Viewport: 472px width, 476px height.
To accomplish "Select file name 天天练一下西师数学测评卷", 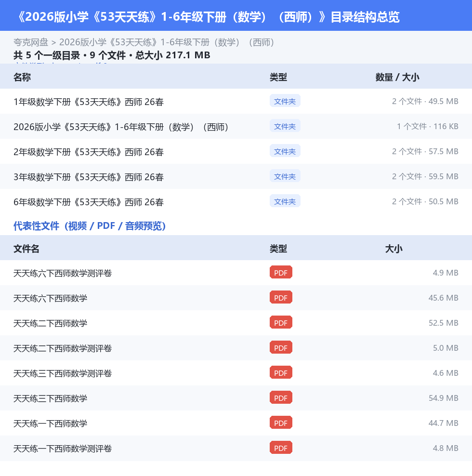I will point(63,449).
